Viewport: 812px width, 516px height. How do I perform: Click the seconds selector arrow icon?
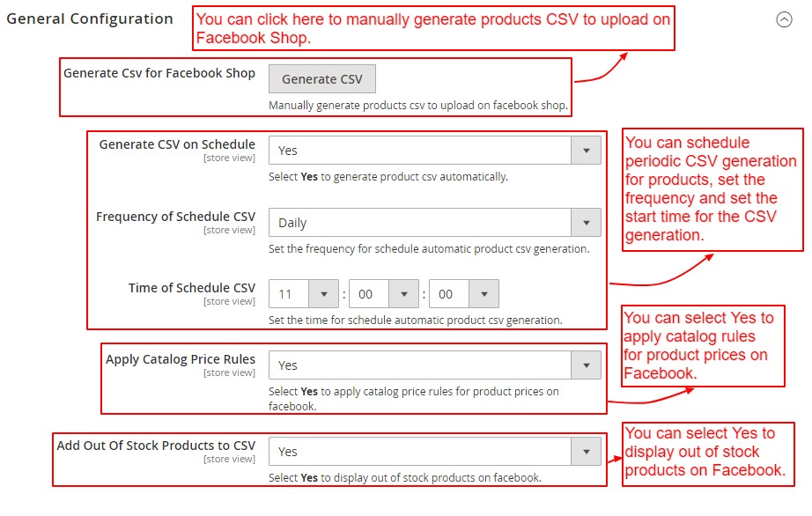click(484, 294)
